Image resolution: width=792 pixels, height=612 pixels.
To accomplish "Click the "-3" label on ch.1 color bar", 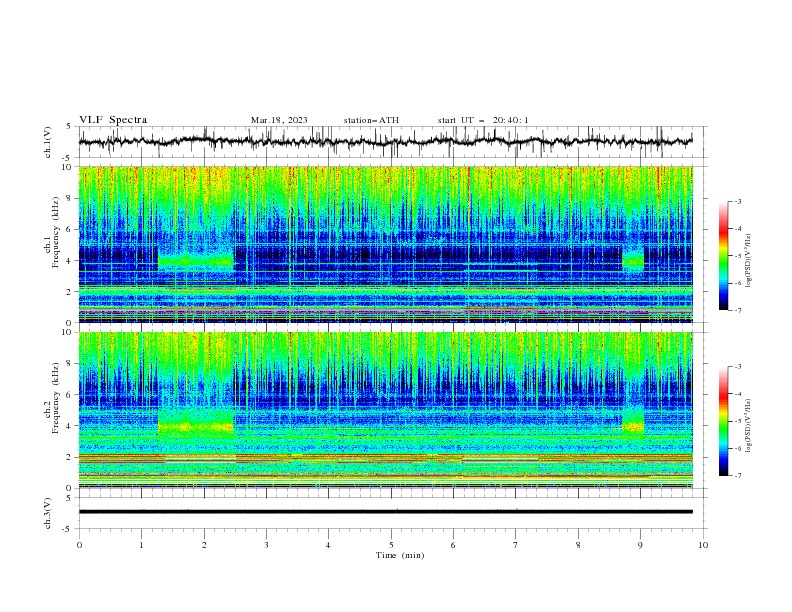I will [x=737, y=201].
